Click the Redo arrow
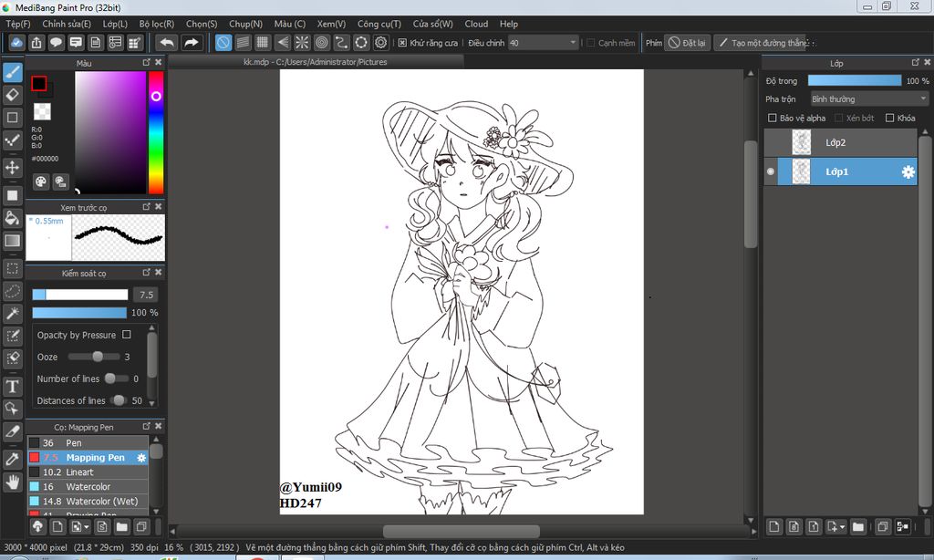 [192, 43]
